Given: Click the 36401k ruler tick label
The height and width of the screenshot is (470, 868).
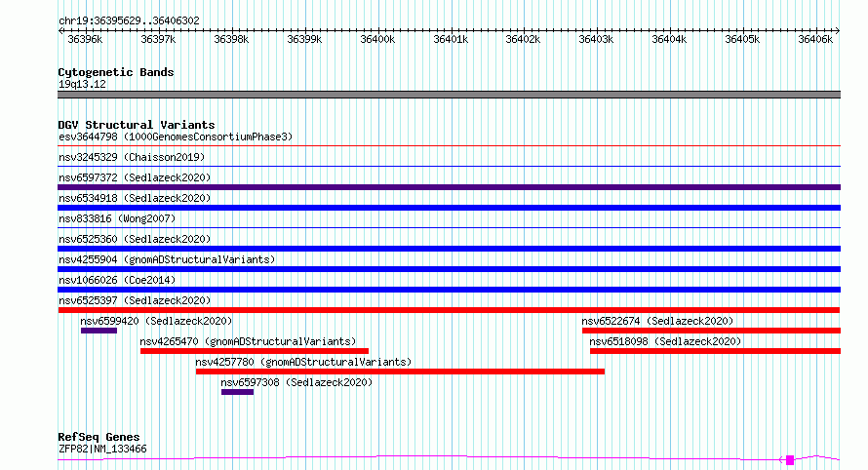Looking at the screenshot, I should [x=450, y=39].
